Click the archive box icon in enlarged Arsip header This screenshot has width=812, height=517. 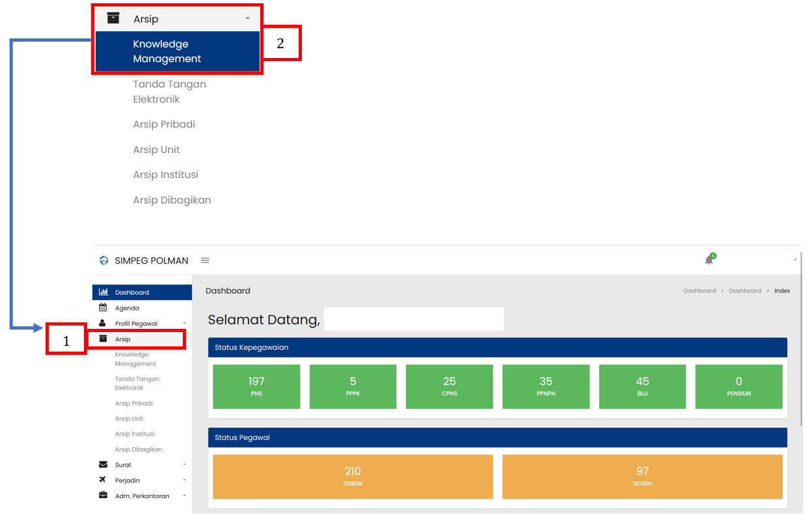click(x=113, y=18)
